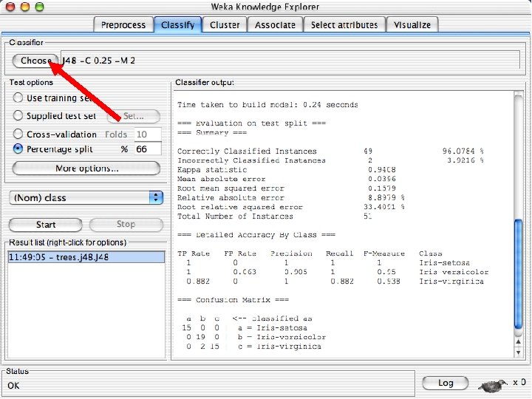The height and width of the screenshot is (399, 532).
Task: Click Start to run the classifier
Action: tap(46, 225)
